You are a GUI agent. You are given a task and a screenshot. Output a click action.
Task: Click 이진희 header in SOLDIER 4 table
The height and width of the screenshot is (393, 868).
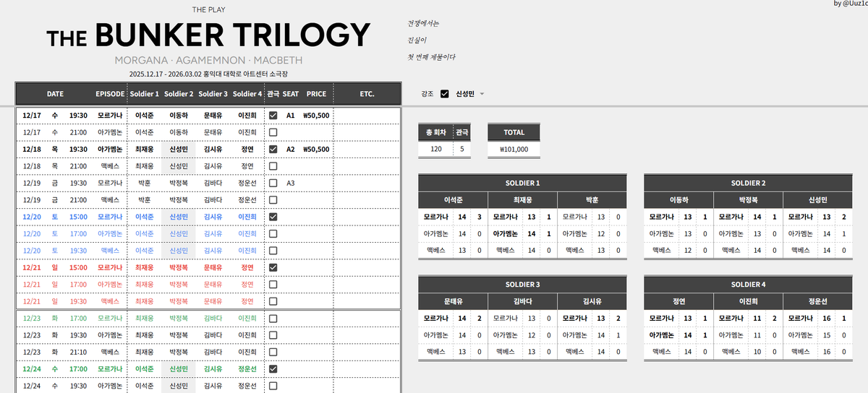748,301
